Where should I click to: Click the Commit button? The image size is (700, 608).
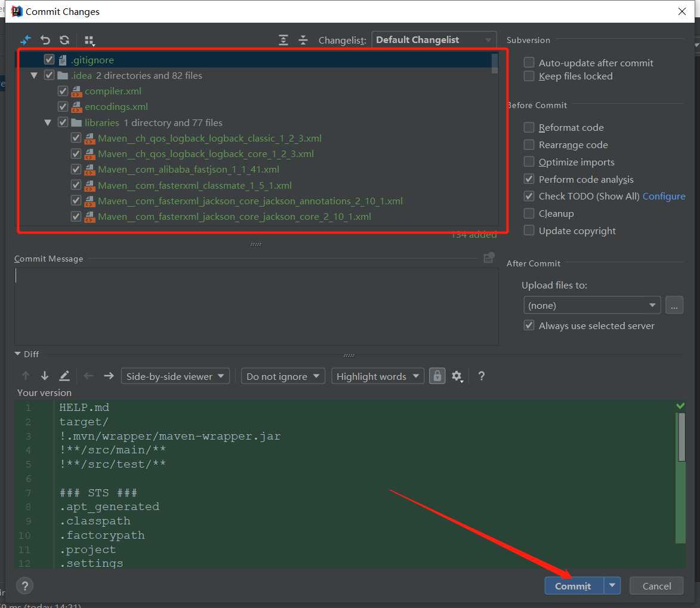(573, 586)
